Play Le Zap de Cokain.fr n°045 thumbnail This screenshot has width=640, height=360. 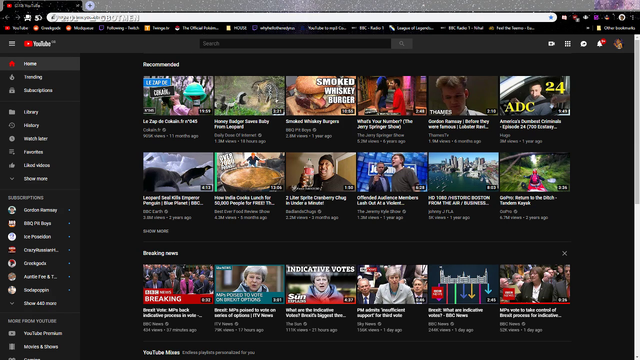click(178, 96)
